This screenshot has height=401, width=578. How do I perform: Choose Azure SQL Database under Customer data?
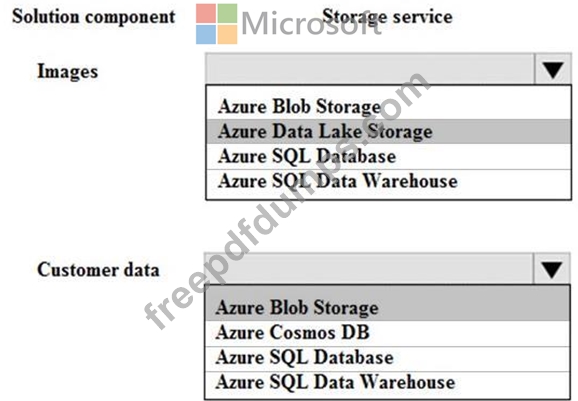387,358
